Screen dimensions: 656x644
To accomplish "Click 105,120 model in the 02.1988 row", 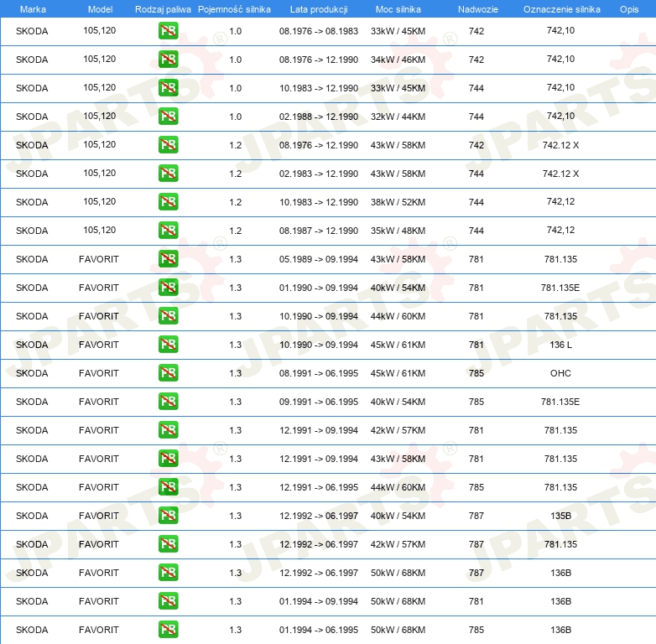I will point(100,116).
